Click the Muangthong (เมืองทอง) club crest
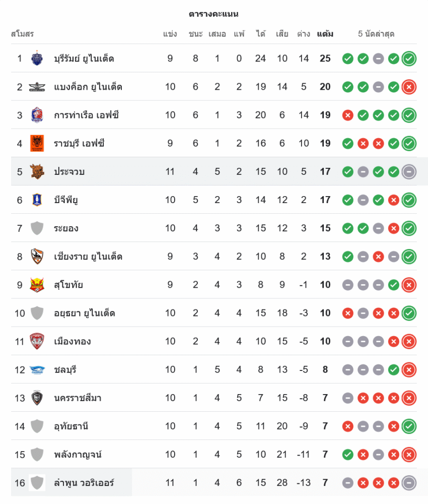The width and height of the screenshot is (428, 504). coord(37,341)
